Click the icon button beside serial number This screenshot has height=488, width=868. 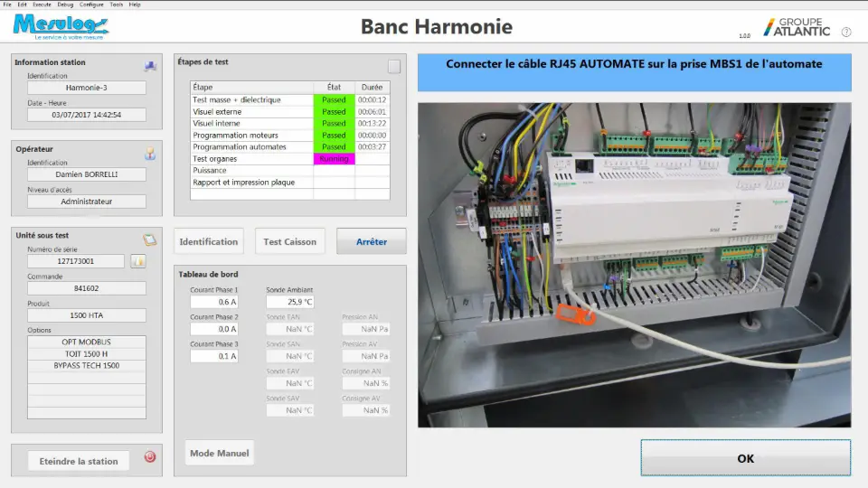(138, 260)
